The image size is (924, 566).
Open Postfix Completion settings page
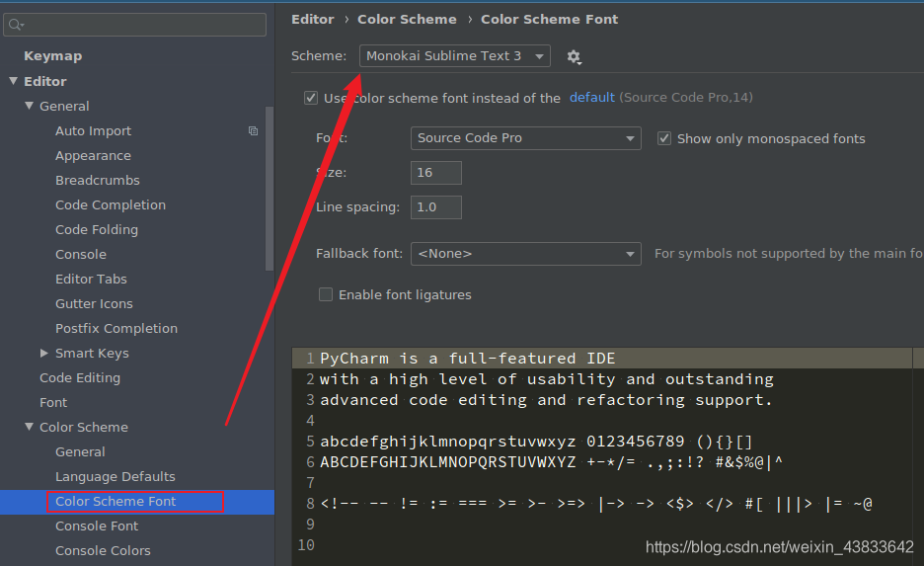pos(116,328)
